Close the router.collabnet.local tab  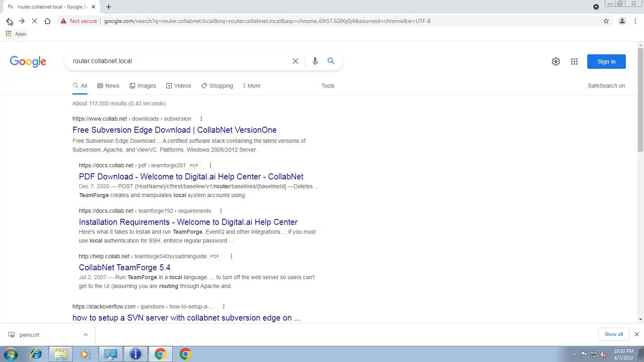[x=93, y=7]
